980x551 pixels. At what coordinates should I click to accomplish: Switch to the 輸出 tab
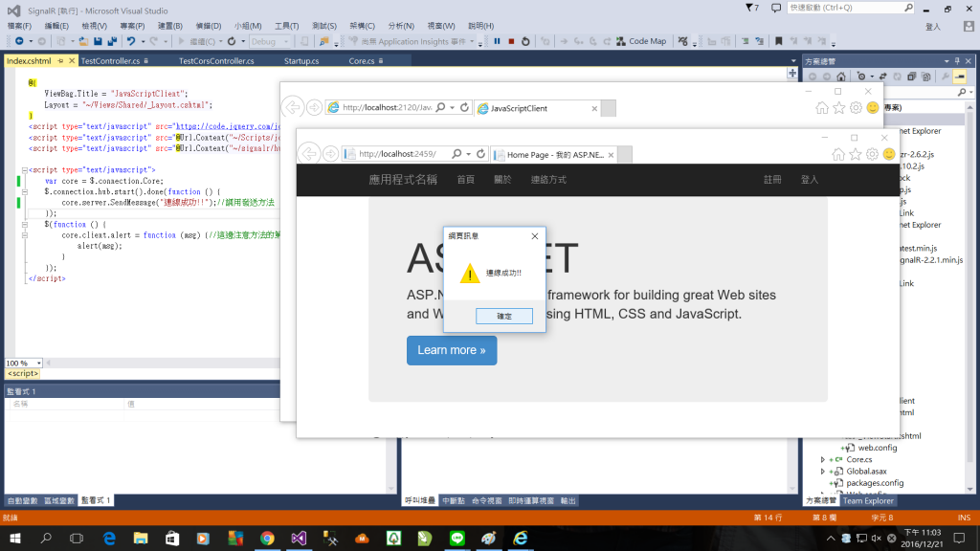pyautogui.click(x=568, y=501)
